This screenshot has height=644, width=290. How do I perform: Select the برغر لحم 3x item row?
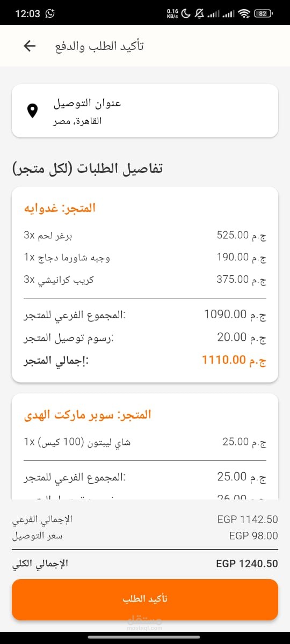pyautogui.click(x=145, y=235)
